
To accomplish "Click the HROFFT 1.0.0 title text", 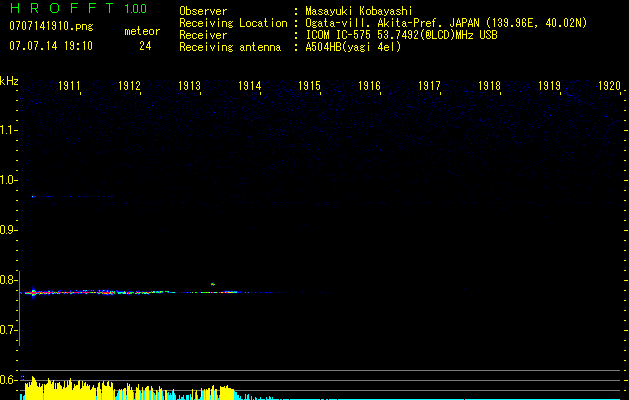I will [x=79, y=8].
